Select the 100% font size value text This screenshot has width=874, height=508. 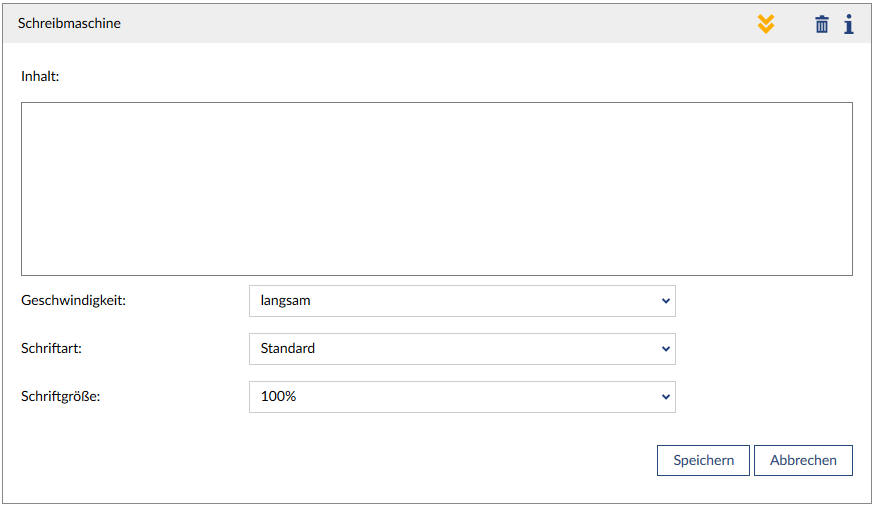[x=278, y=397]
